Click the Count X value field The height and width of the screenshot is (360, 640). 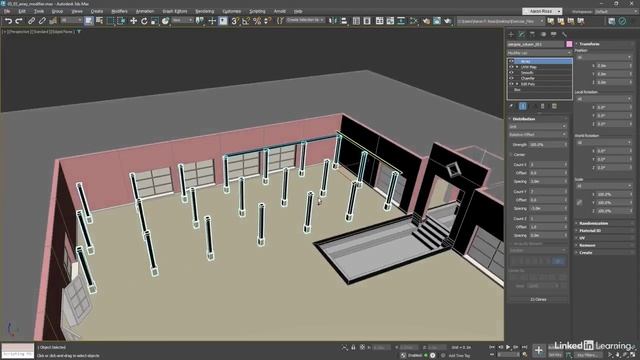point(546,164)
